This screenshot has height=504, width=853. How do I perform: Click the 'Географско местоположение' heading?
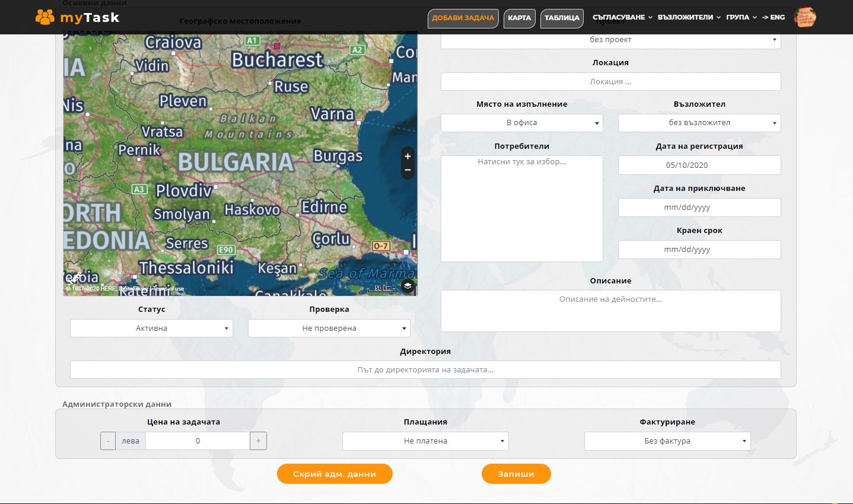pos(240,21)
